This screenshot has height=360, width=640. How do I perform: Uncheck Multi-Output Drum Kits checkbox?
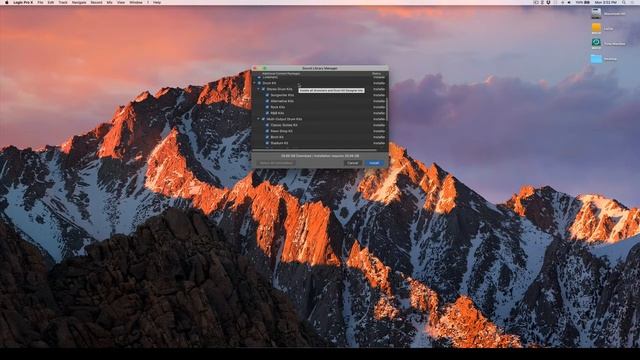coord(263,119)
